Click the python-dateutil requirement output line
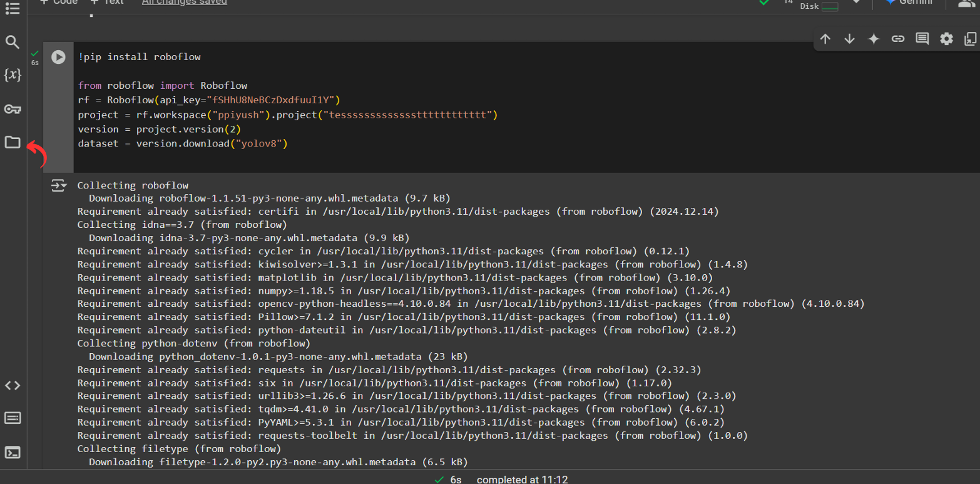This screenshot has width=980, height=484. tap(407, 330)
